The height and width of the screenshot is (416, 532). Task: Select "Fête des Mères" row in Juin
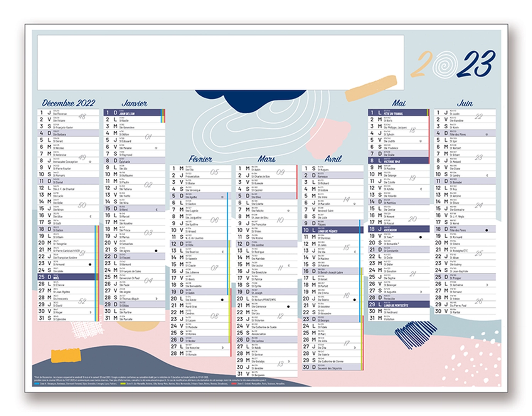click(x=465, y=133)
